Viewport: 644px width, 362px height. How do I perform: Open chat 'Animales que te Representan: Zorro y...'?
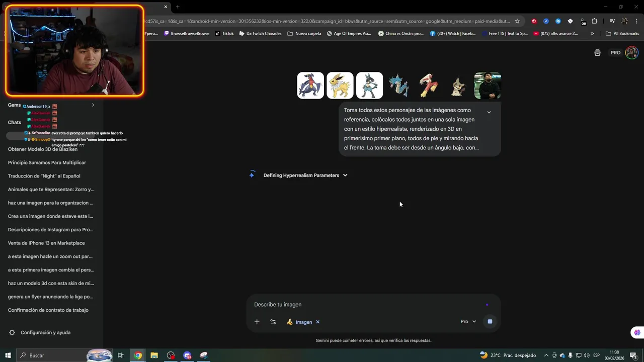[x=50, y=190]
